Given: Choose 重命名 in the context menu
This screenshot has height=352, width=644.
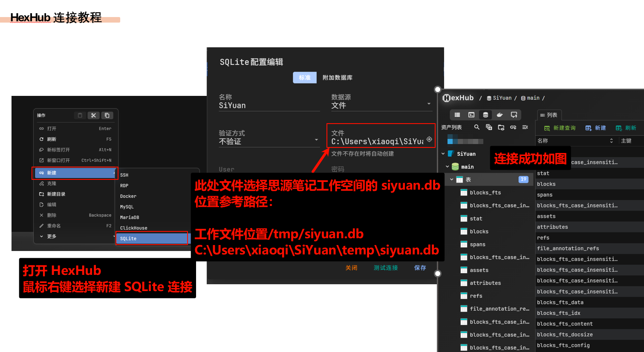Looking at the screenshot, I should point(75,226).
